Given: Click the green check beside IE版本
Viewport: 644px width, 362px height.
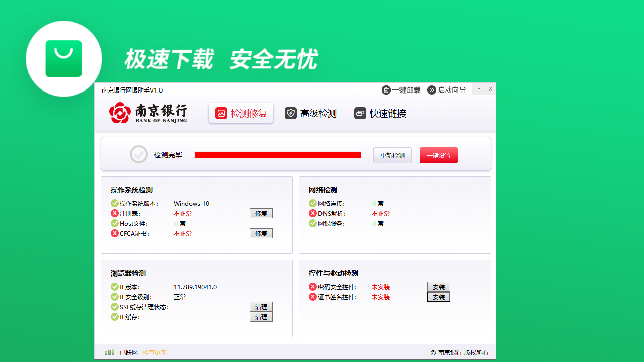Looking at the screenshot, I should 114,287.
